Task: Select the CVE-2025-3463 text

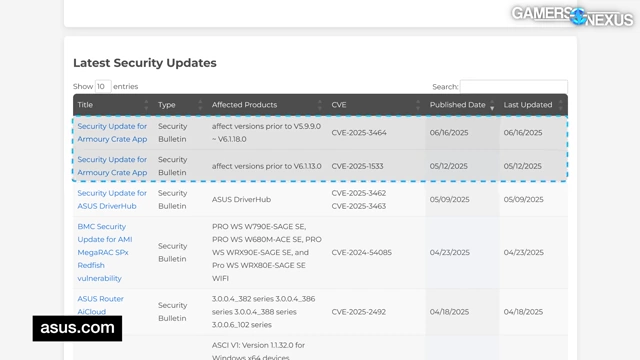Action: (359, 206)
